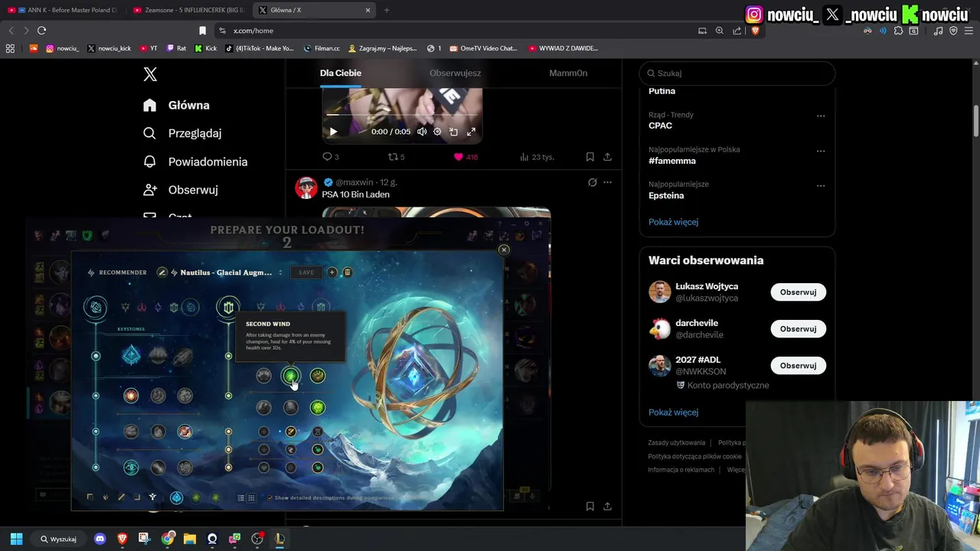The width and height of the screenshot is (980, 551).
Task: Click the Grok icon on maxwin post
Action: [592, 182]
